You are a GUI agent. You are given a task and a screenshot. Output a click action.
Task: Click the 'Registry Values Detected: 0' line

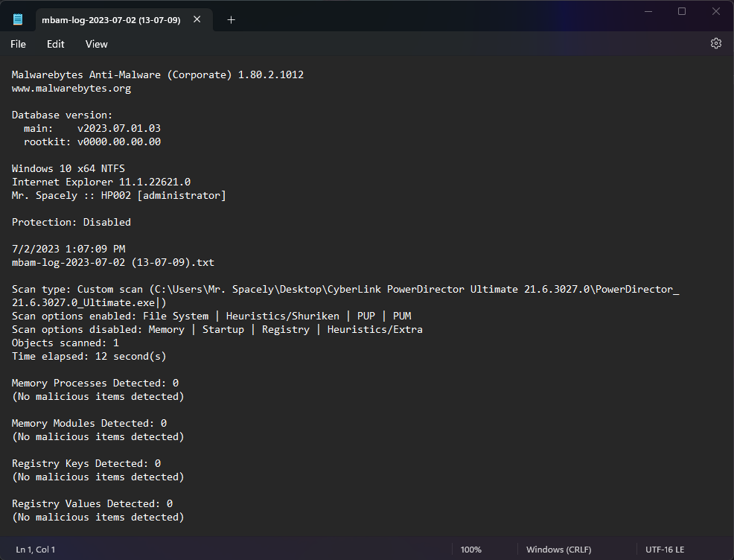tap(92, 504)
